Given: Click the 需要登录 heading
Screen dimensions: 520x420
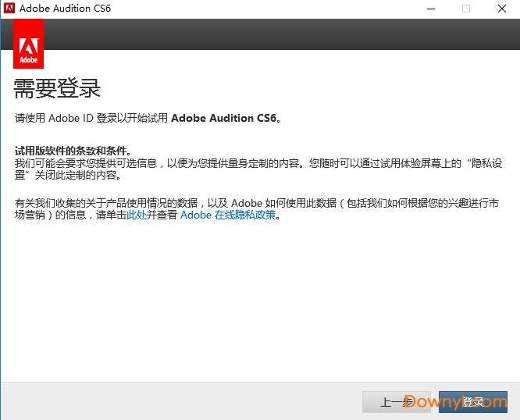Looking at the screenshot, I should (x=57, y=88).
